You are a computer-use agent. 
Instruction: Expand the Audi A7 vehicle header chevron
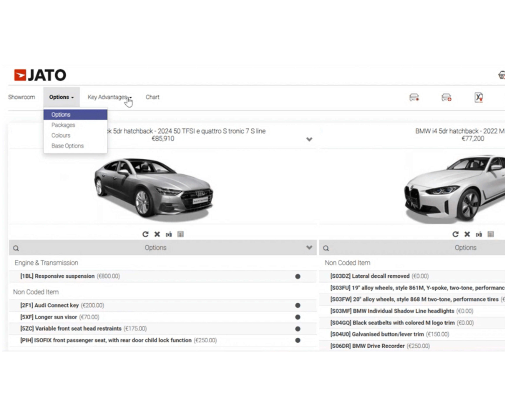[x=309, y=139]
